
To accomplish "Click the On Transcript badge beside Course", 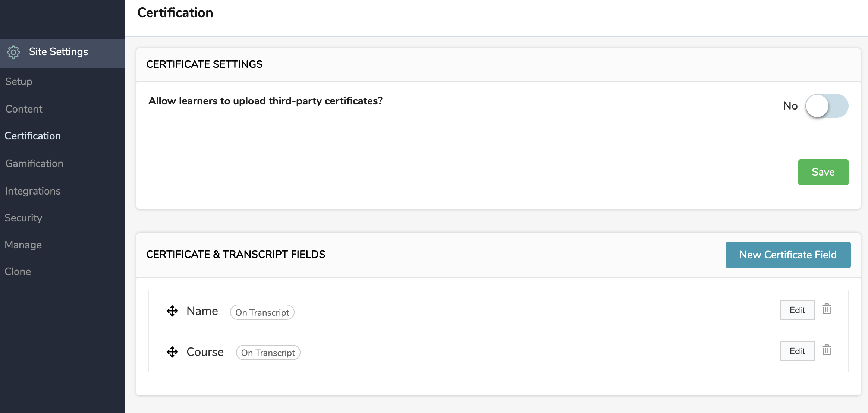I will (268, 353).
